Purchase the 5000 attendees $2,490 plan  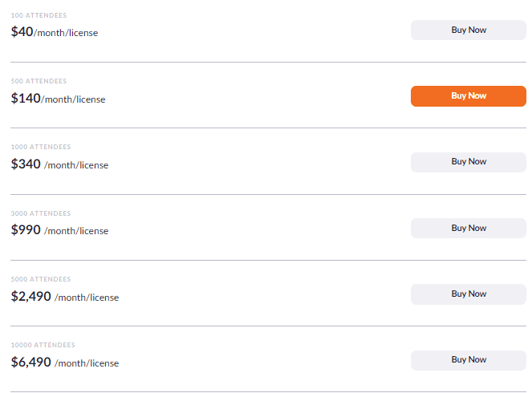[x=469, y=294]
